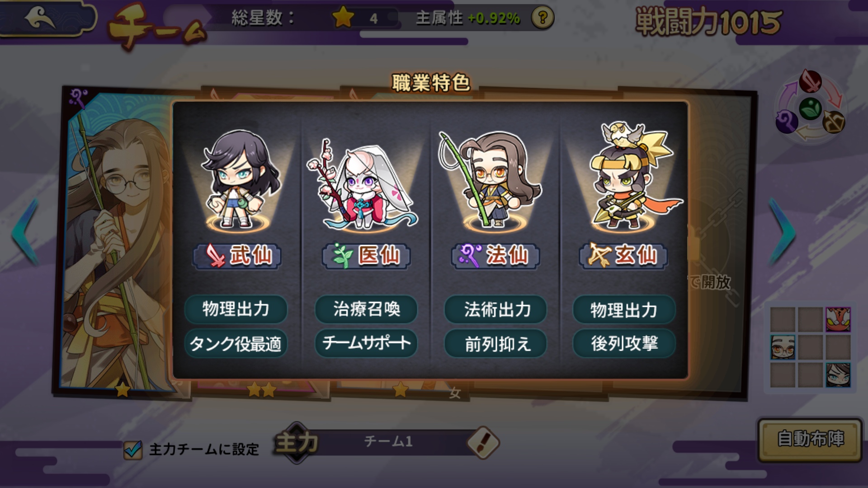Screen dimensions: 868x488
Task: Tap the green leaf element in wheel center
Action: (810, 109)
